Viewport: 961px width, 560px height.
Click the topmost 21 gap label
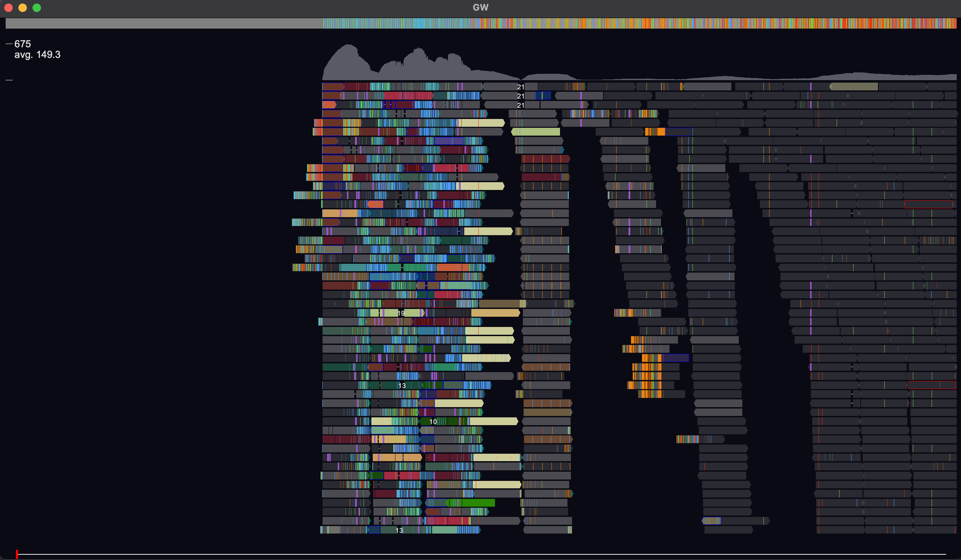[520, 87]
